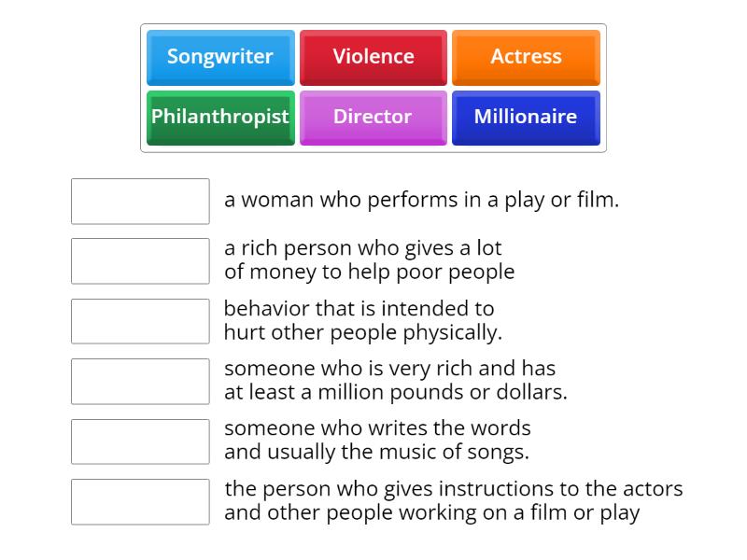747x560 pixels.
Task: Click empty area of the word bank panel
Action: 373,149
